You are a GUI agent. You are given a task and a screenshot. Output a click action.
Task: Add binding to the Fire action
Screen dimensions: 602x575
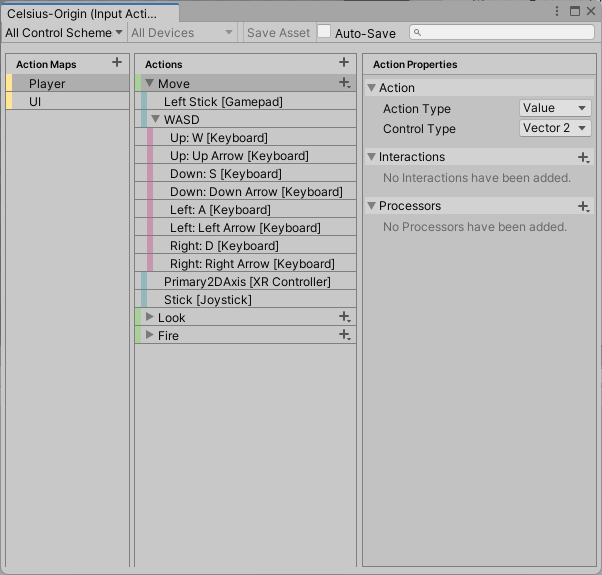345,335
